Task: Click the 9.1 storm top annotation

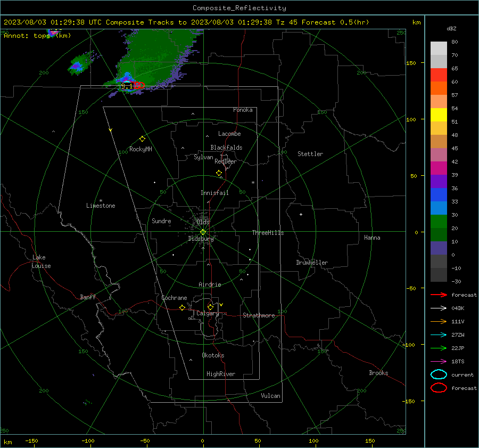Action: tap(127, 86)
